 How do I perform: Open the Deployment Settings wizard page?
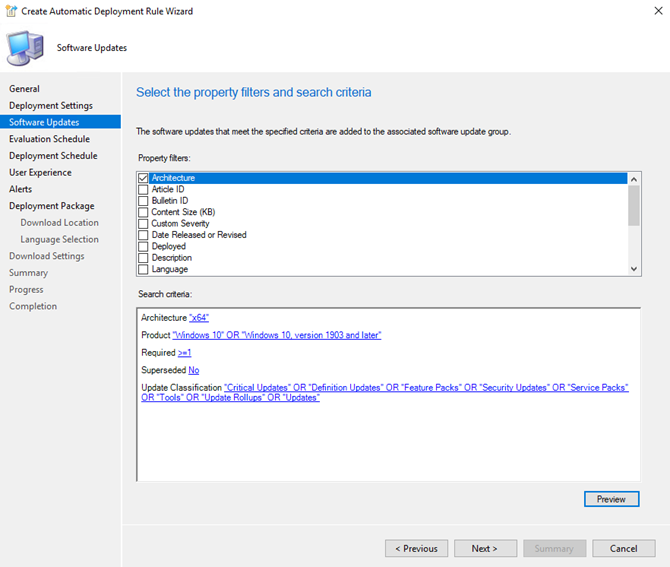point(51,106)
